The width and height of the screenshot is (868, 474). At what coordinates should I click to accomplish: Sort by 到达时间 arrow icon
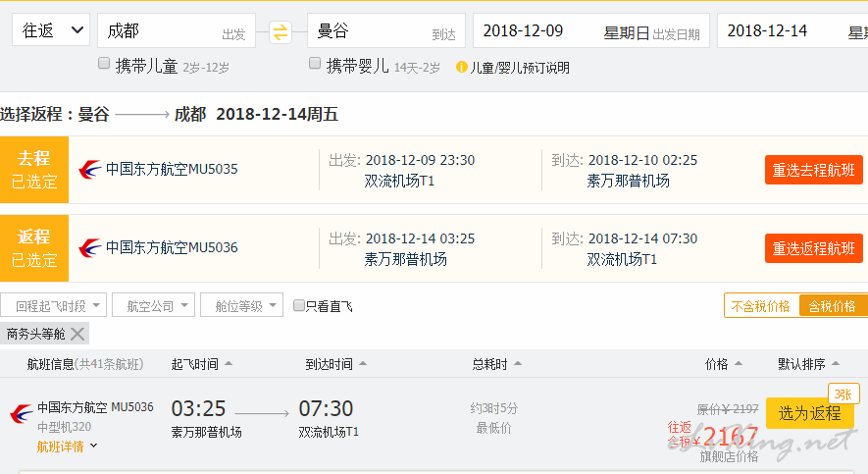point(363,364)
